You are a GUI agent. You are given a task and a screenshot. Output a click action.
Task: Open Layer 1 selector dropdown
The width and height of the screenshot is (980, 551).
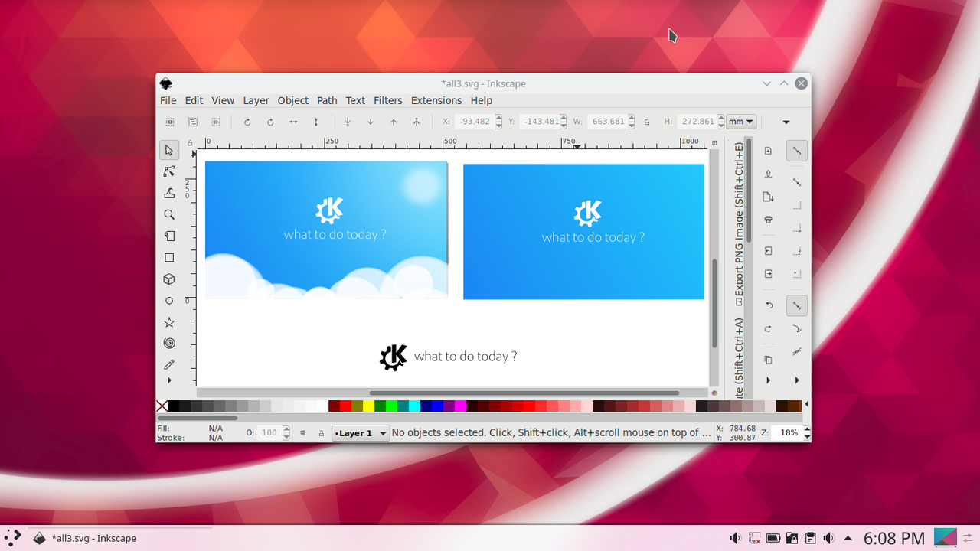tap(361, 433)
